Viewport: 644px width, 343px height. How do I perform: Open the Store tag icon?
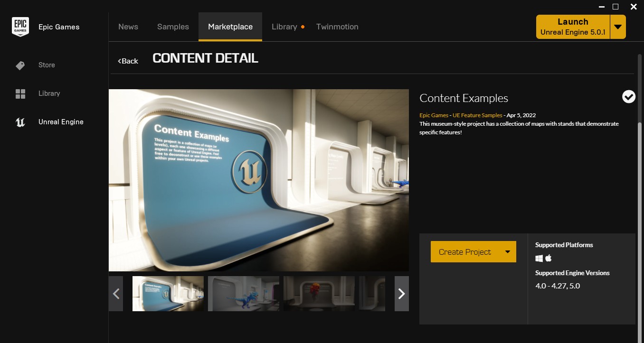pyautogui.click(x=20, y=65)
